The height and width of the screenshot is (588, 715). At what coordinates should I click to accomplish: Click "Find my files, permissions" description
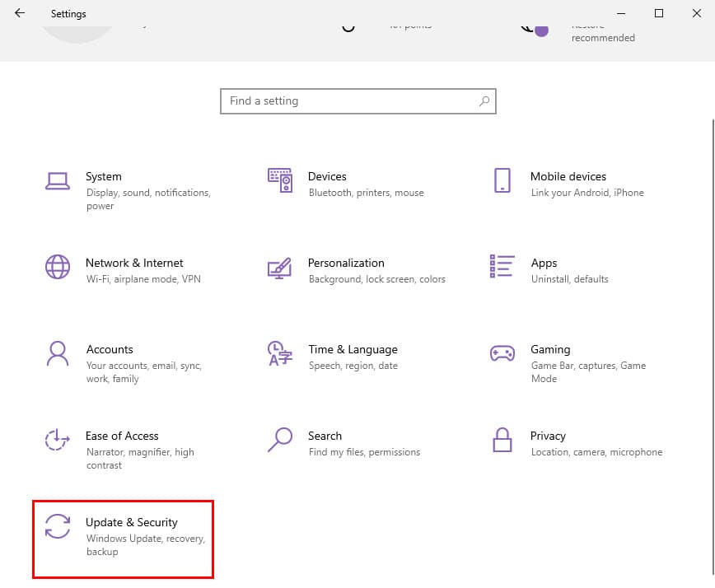(364, 452)
